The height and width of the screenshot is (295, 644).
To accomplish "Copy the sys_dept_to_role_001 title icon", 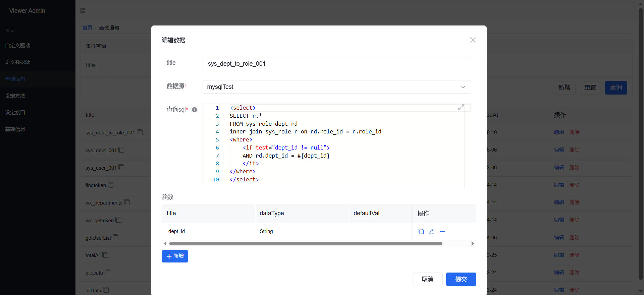I will (x=140, y=132).
